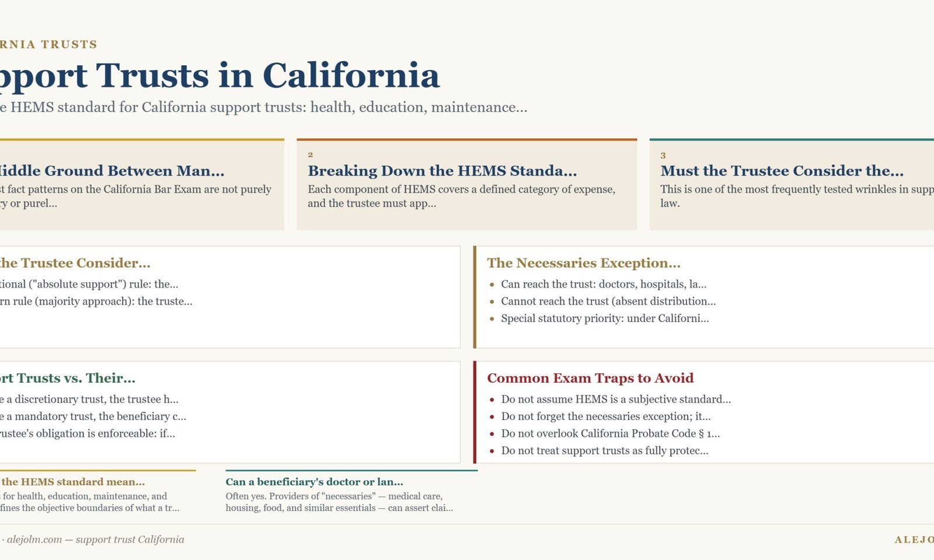Click the HEMS standard subtitle line

click(x=263, y=107)
